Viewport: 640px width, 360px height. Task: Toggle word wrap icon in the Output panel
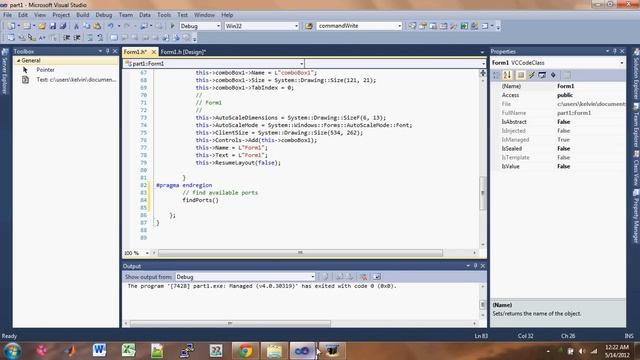[x=377, y=277]
